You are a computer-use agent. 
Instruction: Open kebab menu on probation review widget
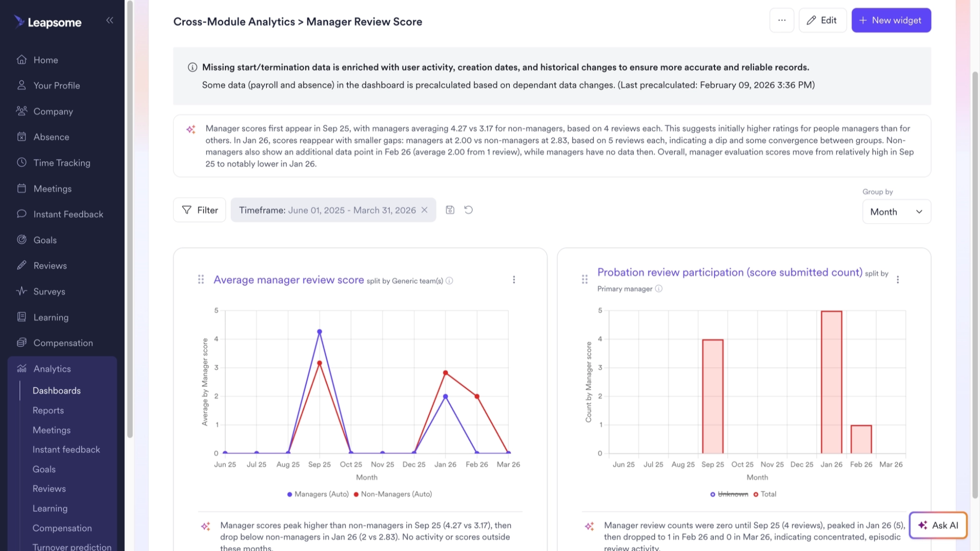(898, 279)
